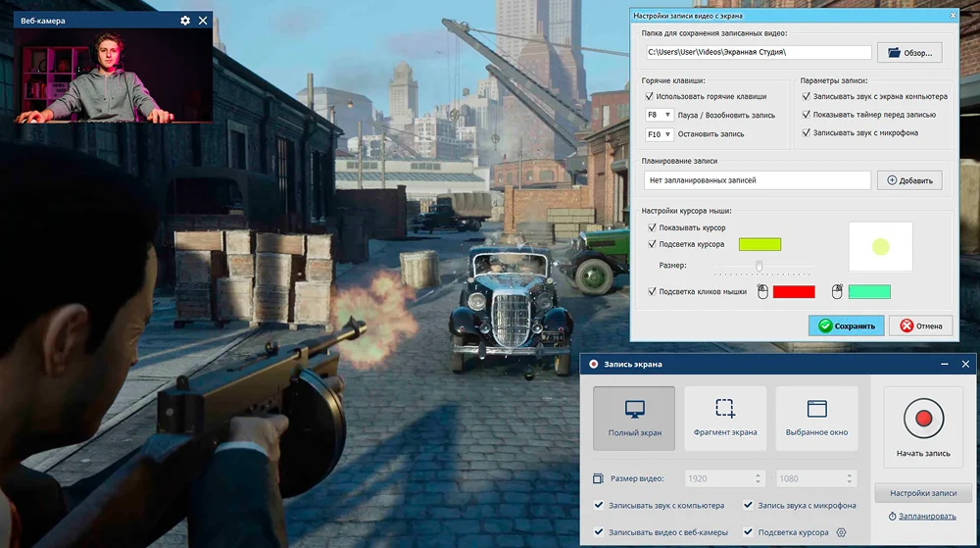The image size is (980, 548).
Task: Open cursor highlight settings gear
Action: (x=841, y=532)
